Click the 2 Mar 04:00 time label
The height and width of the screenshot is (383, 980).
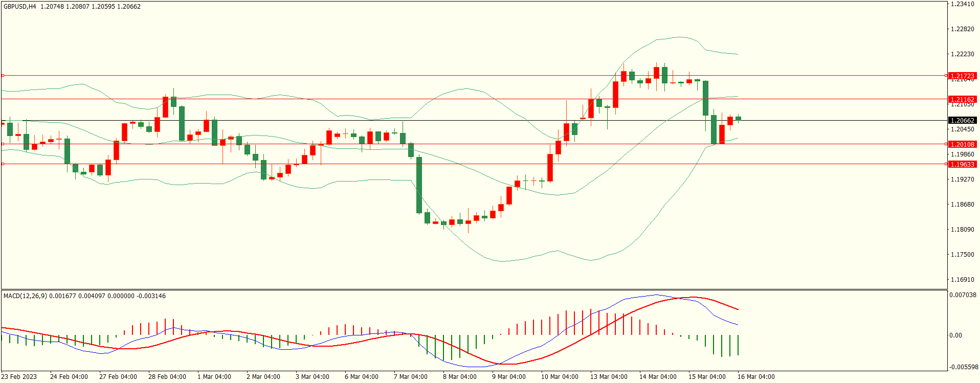[263, 377]
